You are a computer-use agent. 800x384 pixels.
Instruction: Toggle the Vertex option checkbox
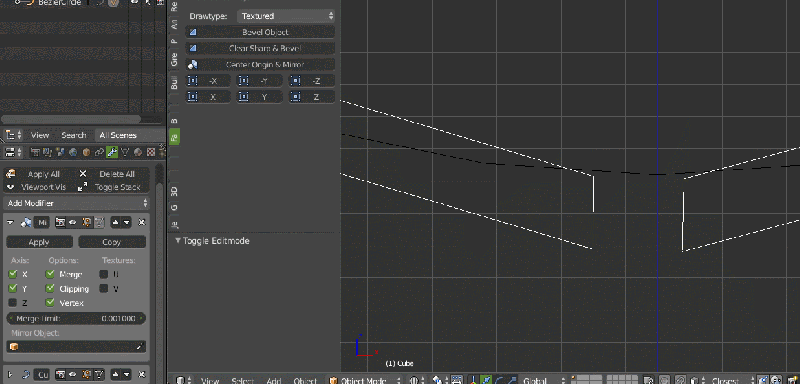pyautogui.click(x=50, y=303)
